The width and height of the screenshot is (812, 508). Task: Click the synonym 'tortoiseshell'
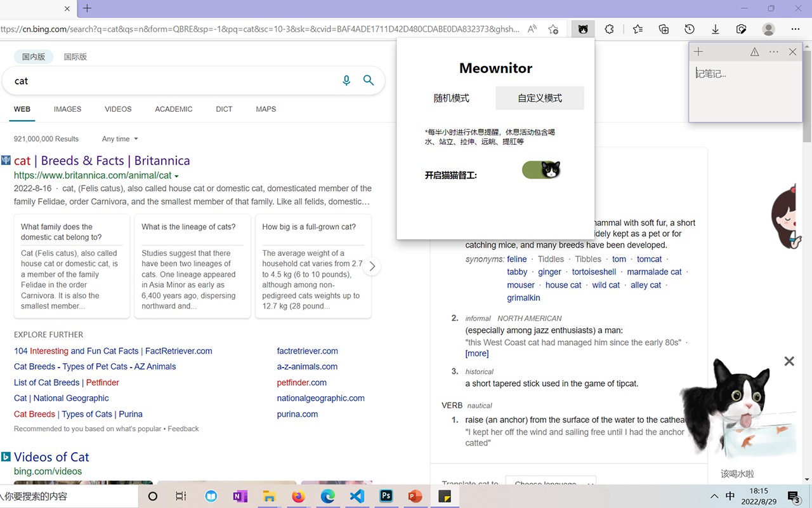click(x=594, y=272)
